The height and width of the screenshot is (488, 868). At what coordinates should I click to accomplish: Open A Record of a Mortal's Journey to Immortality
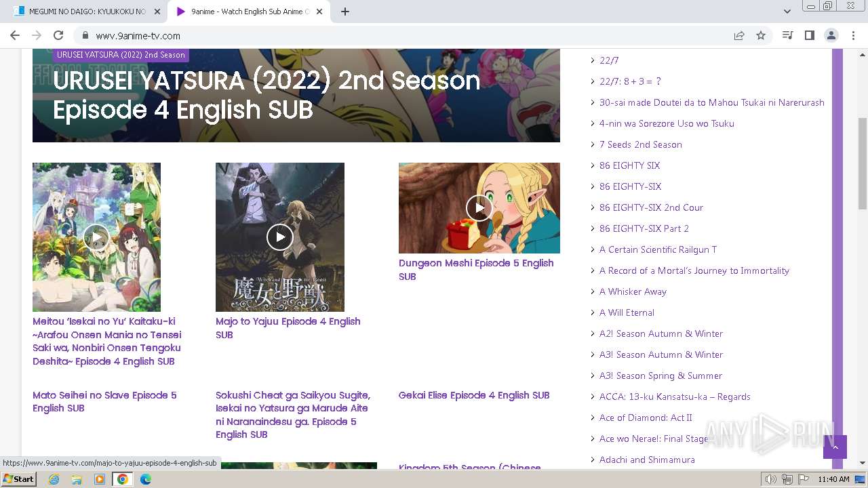(x=694, y=270)
